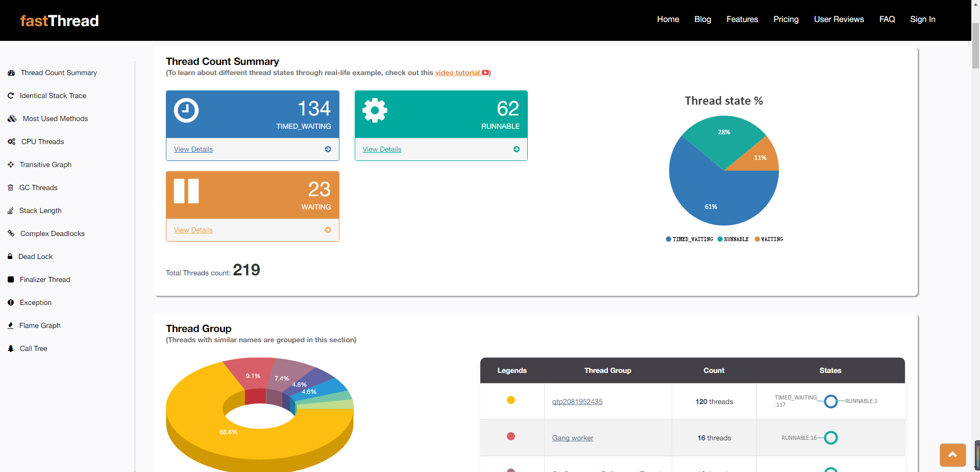Toggle TIMED_WAITING legend in pie chart
Image resolution: width=980 pixels, height=472 pixels.
coord(690,239)
